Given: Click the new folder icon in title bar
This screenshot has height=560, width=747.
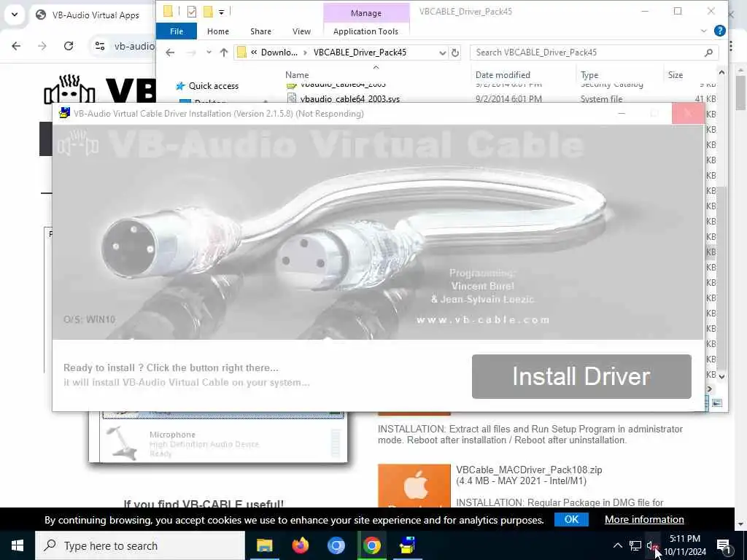Looking at the screenshot, I should click(208, 12).
